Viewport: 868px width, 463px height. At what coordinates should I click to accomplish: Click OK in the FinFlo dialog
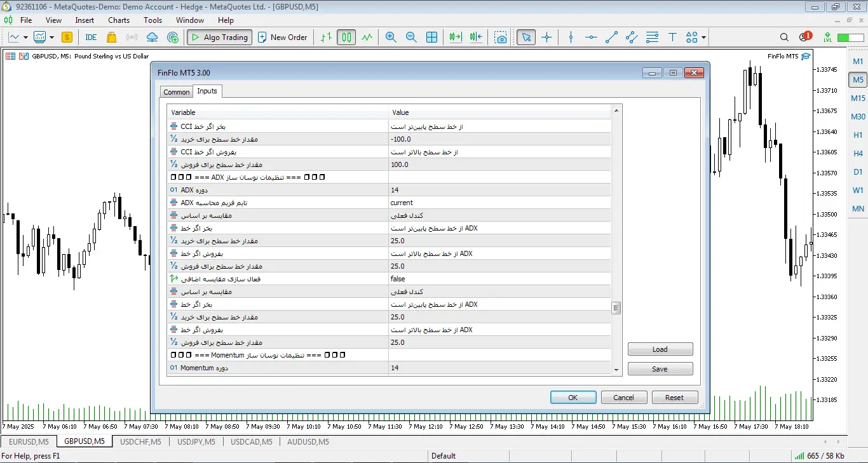pyautogui.click(x=573, y=398)
